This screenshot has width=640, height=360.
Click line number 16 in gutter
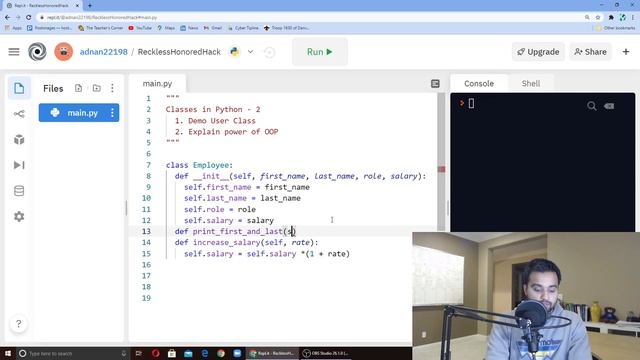[146, 264]
